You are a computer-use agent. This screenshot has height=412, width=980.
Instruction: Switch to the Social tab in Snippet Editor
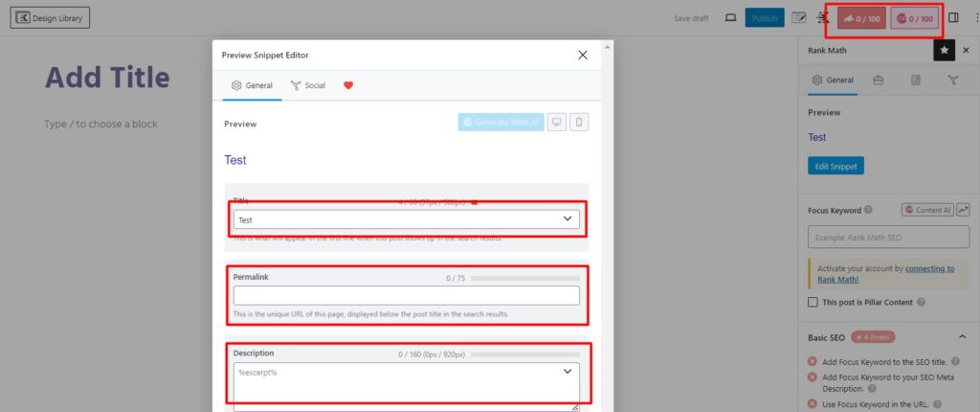coord(308,86)
